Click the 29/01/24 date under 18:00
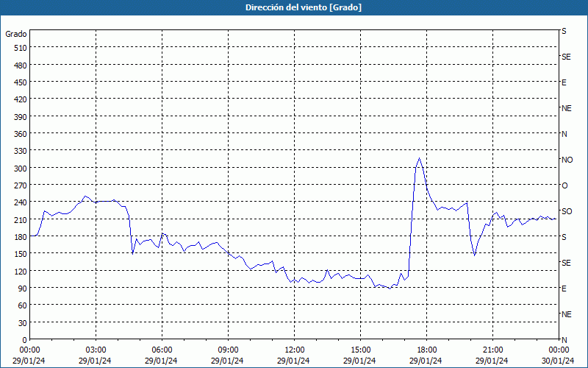This screenshot has height=368, width=588. point(426,361)
